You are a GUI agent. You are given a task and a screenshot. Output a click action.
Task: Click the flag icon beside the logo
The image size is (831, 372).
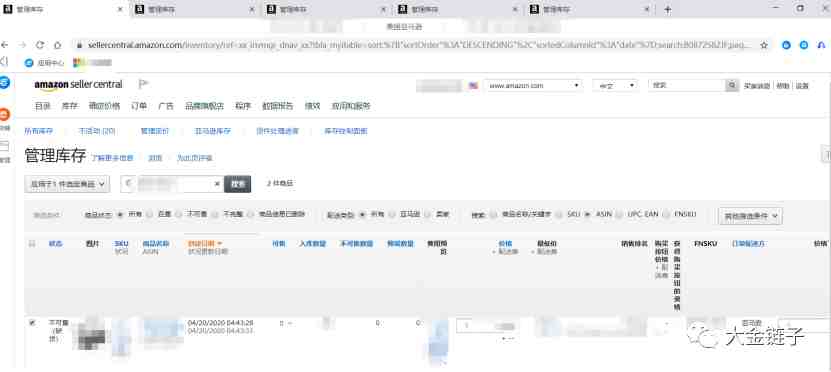point(143,84)
